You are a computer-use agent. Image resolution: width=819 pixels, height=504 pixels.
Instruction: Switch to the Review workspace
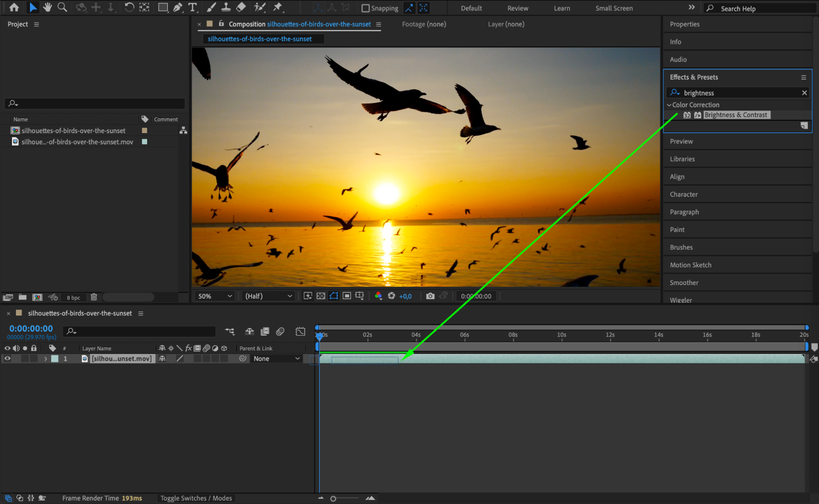point(517,8)
